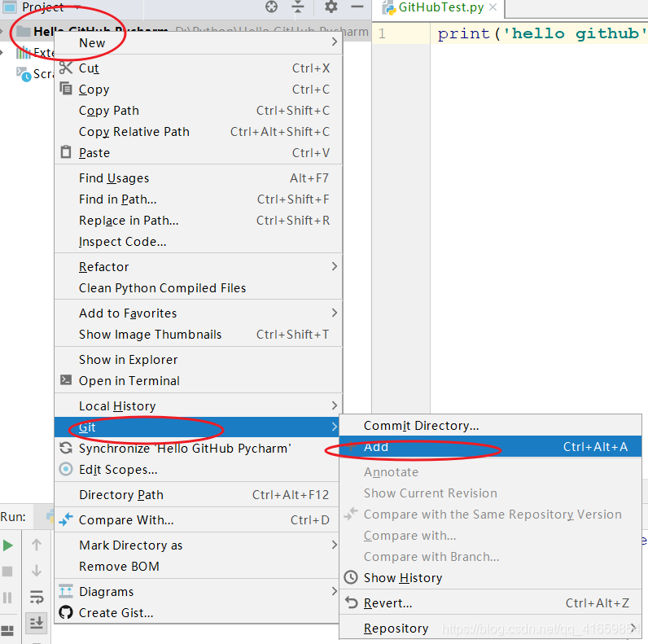Toggle scroll to end icon in Run panel

(37, 623)
